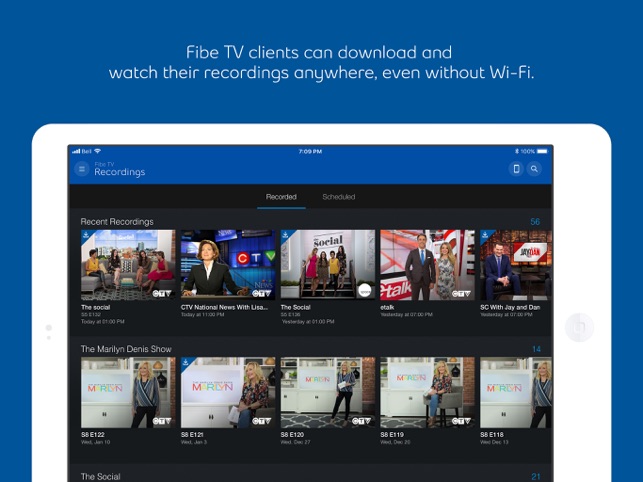Tap the Wi-Fi icon in the status bar

[98, 151]
